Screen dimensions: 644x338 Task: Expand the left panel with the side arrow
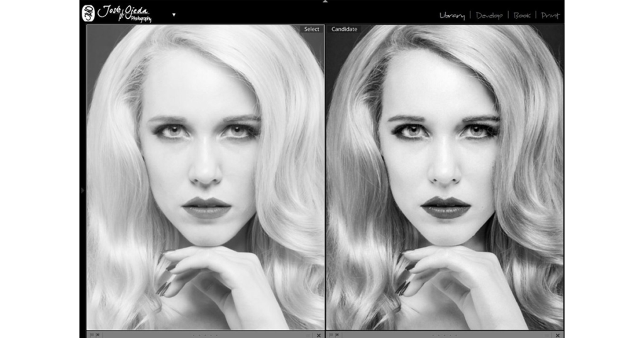tap(82, 190)
